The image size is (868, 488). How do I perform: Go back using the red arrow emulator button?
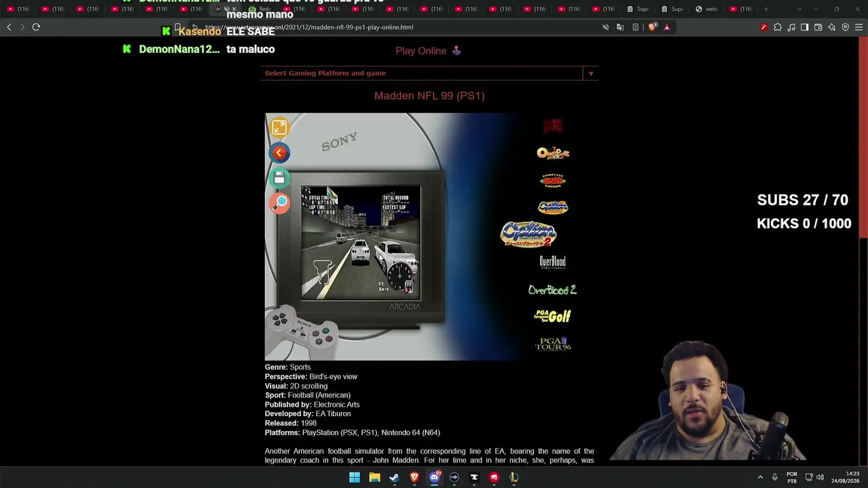pyautogui.click(x=279, y=152)
